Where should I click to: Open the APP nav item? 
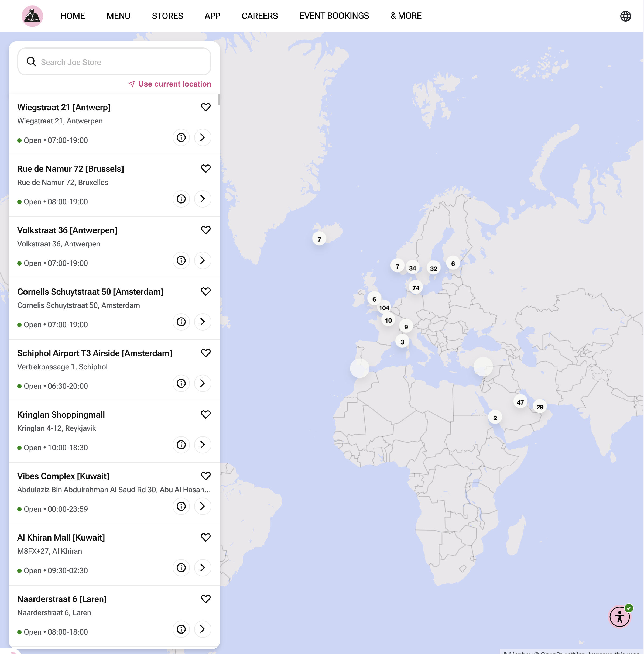click(x=213, y=16)
